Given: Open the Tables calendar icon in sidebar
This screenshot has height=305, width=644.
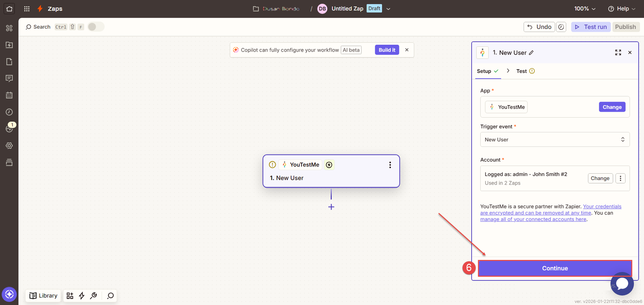Looking at the screenshot, I should (9, 95).
